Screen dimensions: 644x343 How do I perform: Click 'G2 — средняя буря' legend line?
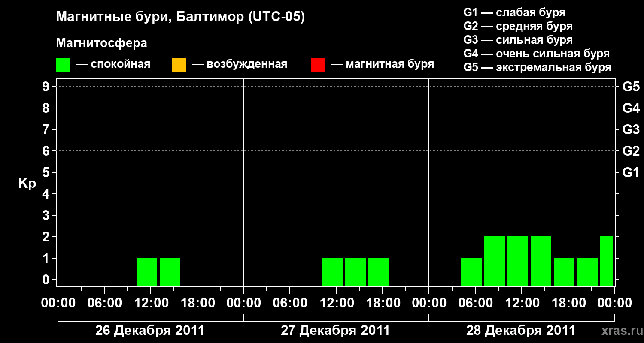[518, 26]
